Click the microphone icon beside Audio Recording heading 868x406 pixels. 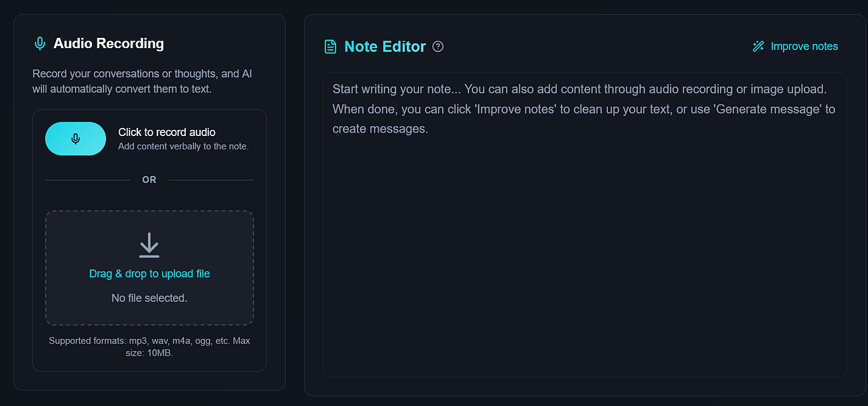click(x=40, y=43)
